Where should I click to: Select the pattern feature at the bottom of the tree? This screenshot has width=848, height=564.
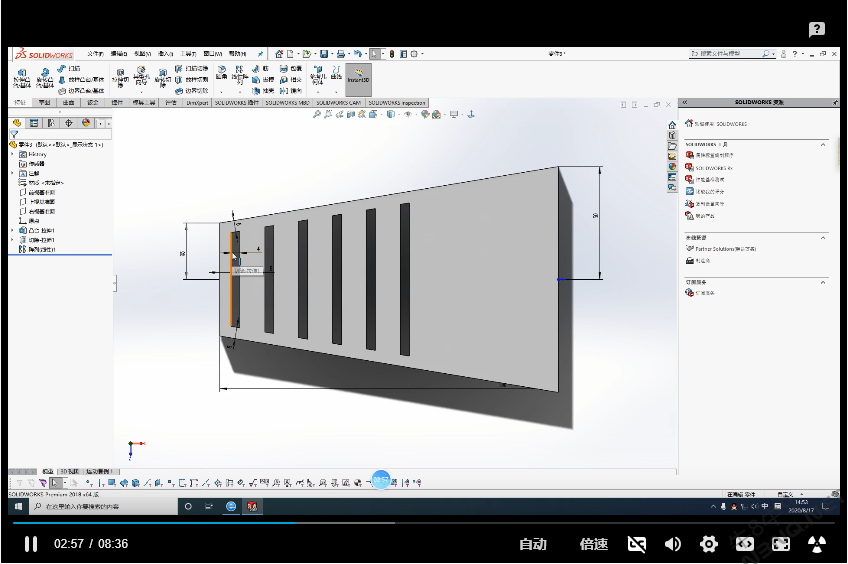pos(37,249)
